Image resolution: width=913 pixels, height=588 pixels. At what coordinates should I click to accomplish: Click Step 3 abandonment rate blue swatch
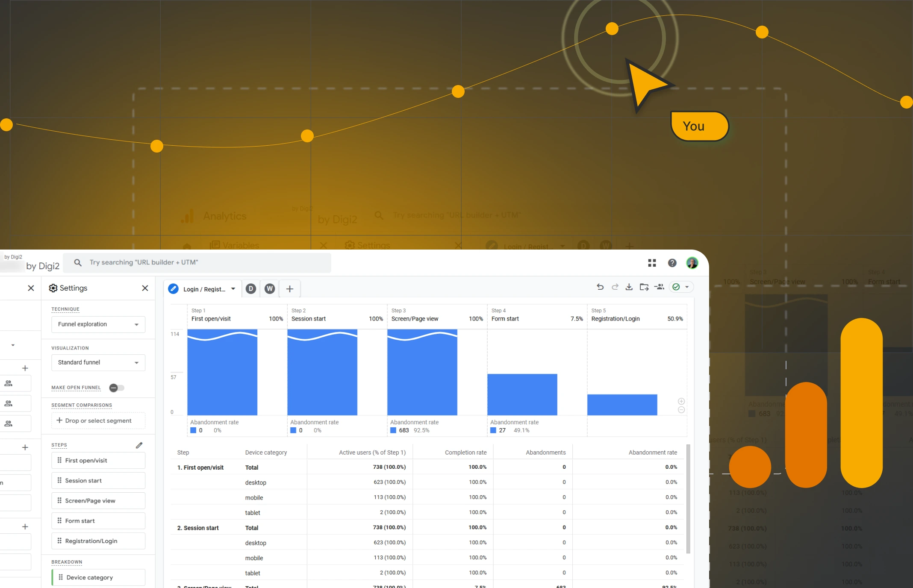tap(393, 430)
